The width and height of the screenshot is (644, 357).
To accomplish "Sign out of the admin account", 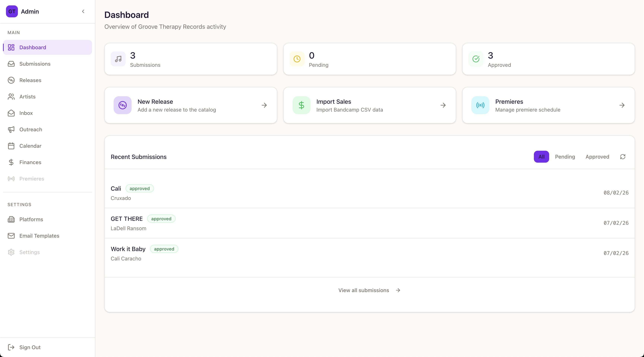I will click(x=30, y=347).
